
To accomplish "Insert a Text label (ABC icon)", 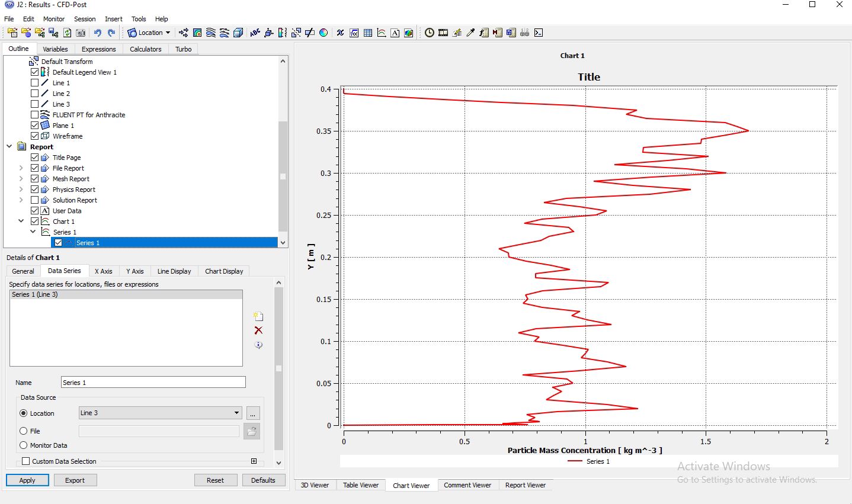I will pyautogui.click(x=255, y=33).
